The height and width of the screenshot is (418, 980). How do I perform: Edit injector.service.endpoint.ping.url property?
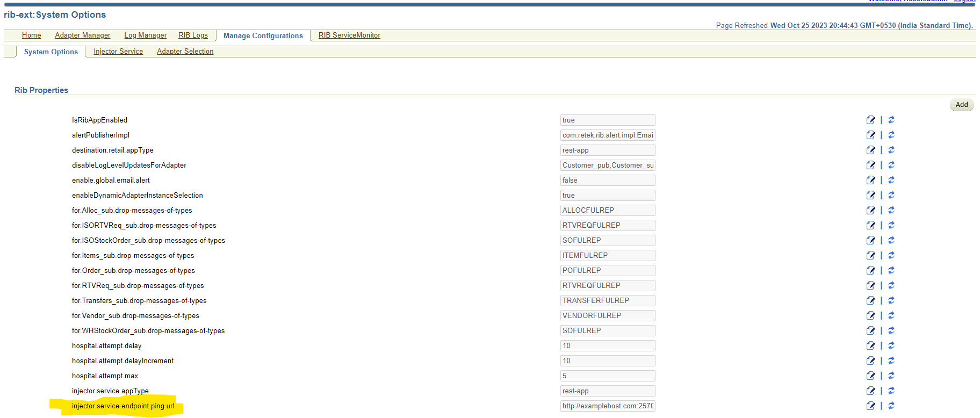click(x=870, y=406)
